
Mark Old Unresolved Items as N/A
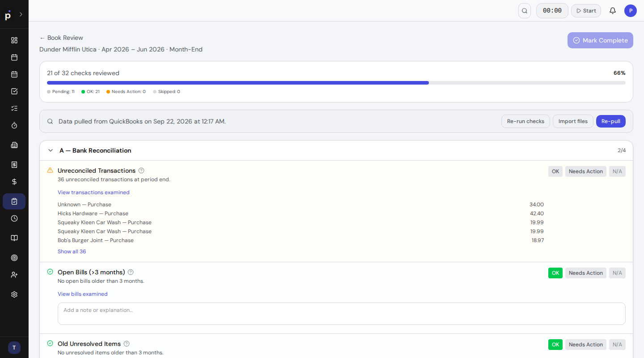(617, 345)
